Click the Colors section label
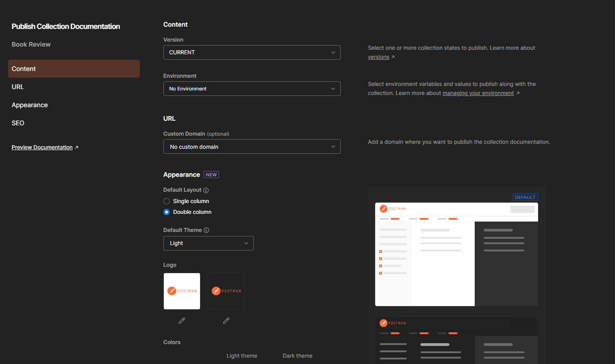 point(172,342)
